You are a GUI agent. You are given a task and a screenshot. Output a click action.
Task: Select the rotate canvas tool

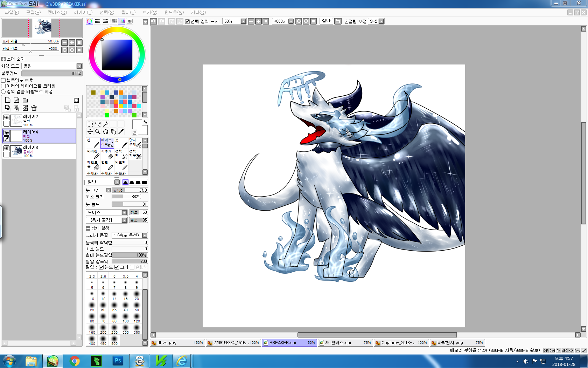tap(105, 132)
